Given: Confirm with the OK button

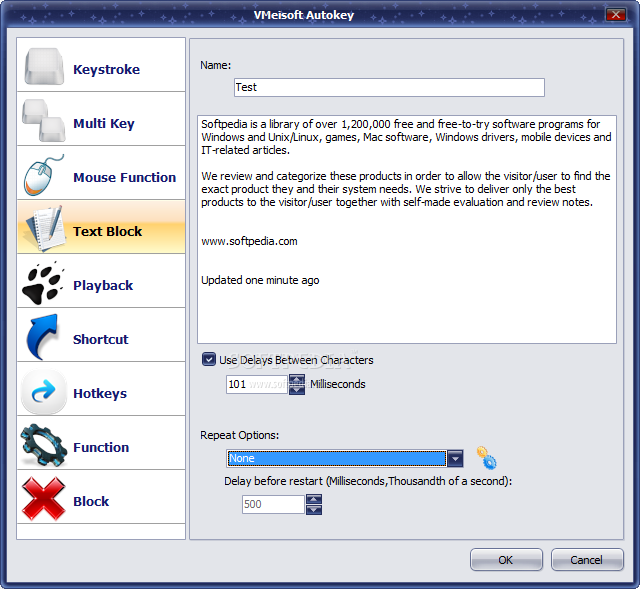Looking at the screenshot, I should [x=506, y=560].
